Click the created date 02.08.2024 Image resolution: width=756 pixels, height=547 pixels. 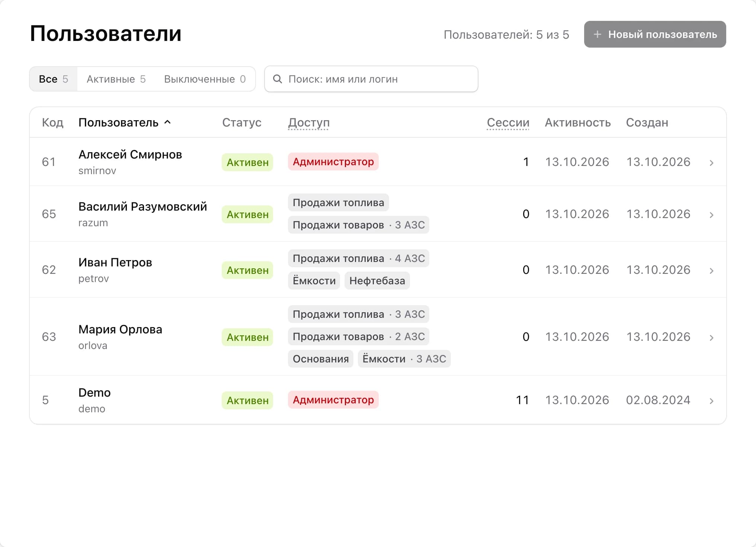pyautogui.click(x=658, y=400)
